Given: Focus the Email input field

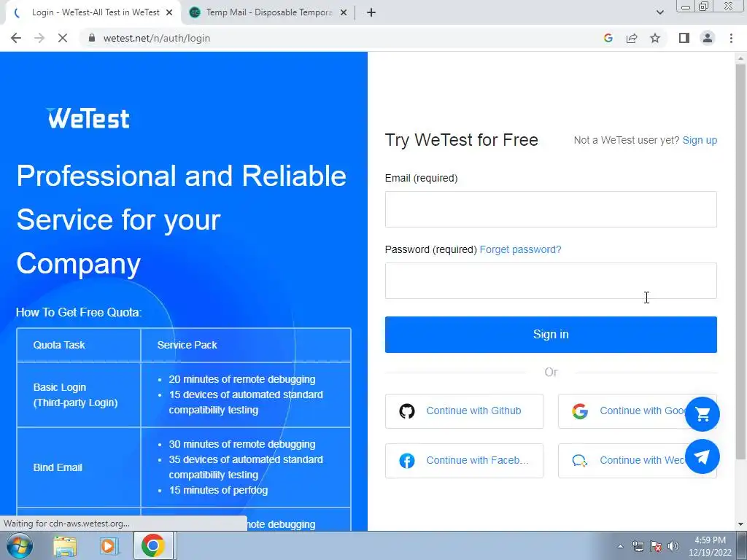Looking at the screenshot, I should tap(551, 209).
